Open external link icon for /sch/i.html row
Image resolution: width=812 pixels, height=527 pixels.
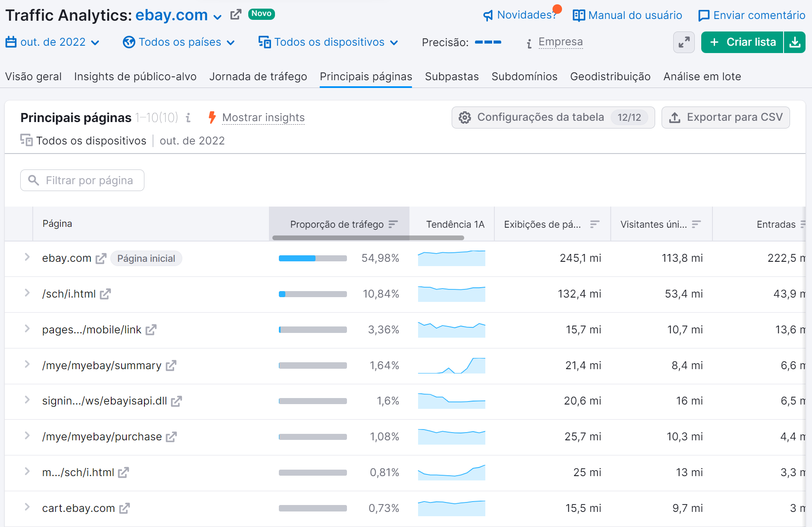(x=105, y=294)
